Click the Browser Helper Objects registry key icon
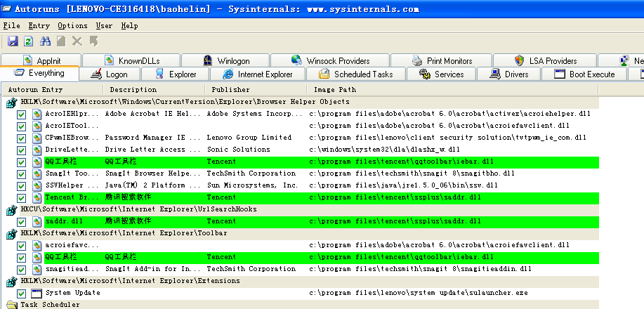644x309 pixels. [11, 103]
